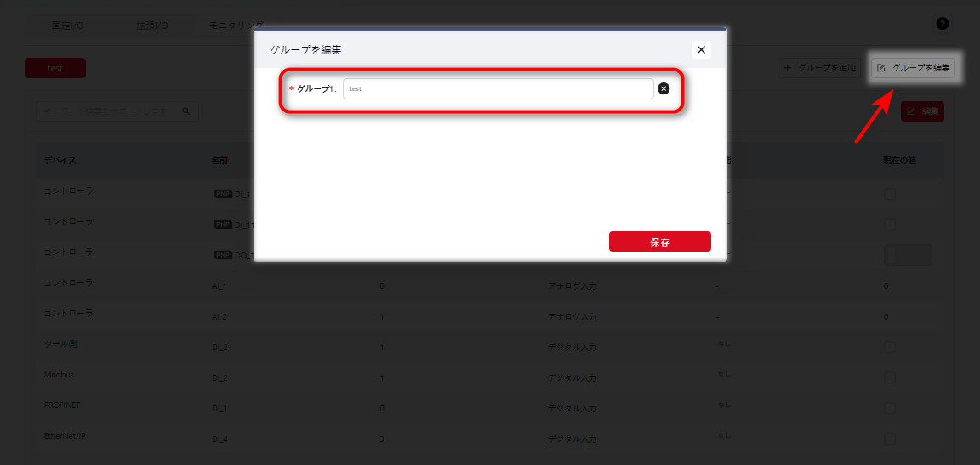Click the PNP badge next to DI_1

point(223,194)
